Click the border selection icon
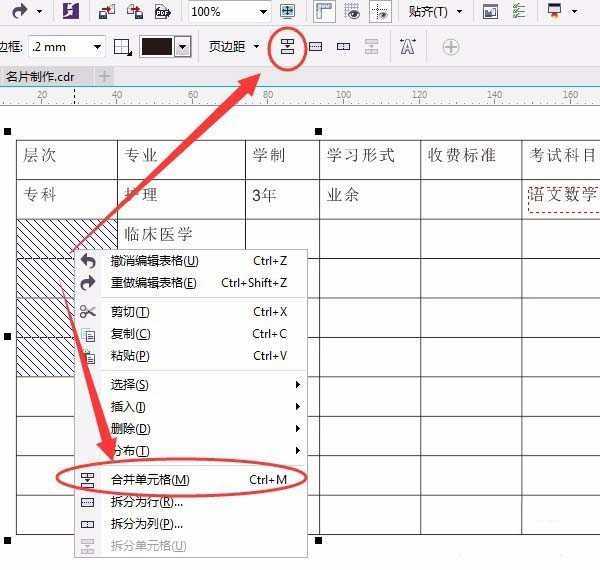600x570 pixels. click(122, 47)
